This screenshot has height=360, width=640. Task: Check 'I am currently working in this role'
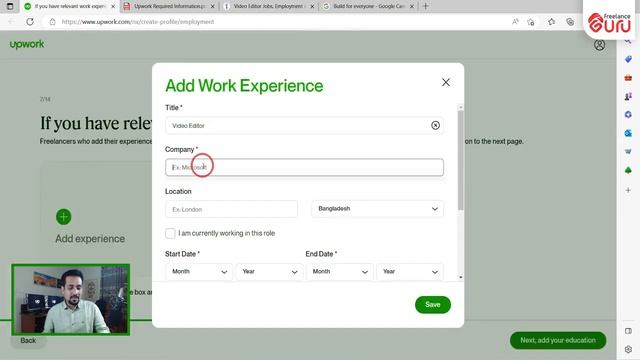(x=170, y=233)
